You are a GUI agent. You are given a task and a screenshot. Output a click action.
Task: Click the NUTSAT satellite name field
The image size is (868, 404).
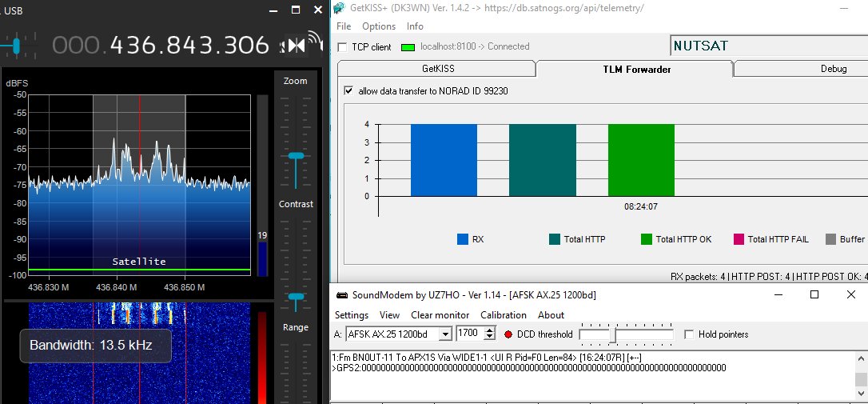pos(768,46)
